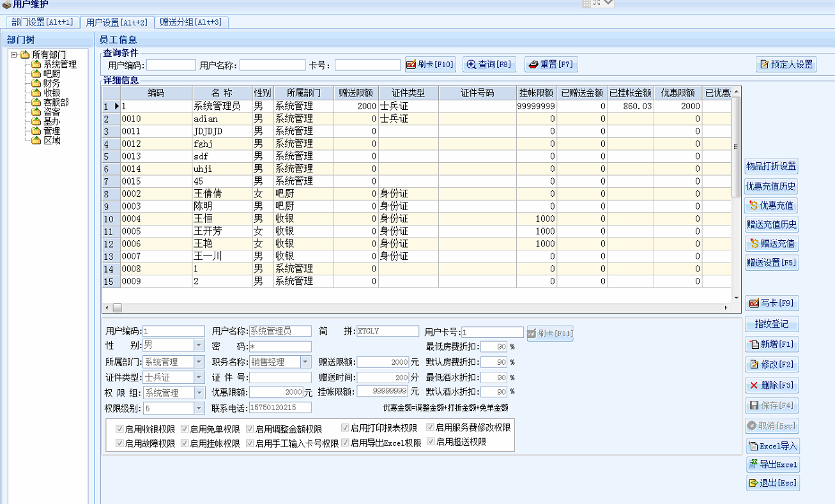Select 系统管理 in department tree
Image resolution: width=835 pixels, height=504 pixels.
click(60, 65)
